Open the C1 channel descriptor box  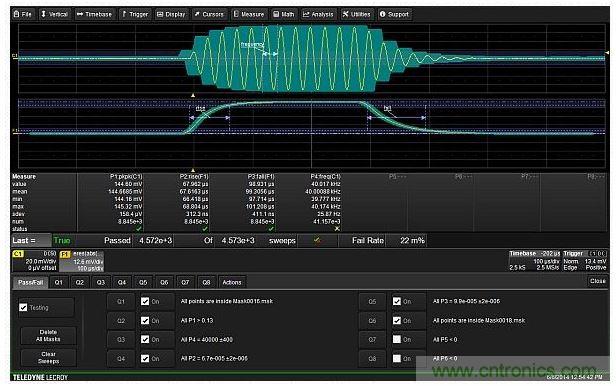tap(35, 261)
